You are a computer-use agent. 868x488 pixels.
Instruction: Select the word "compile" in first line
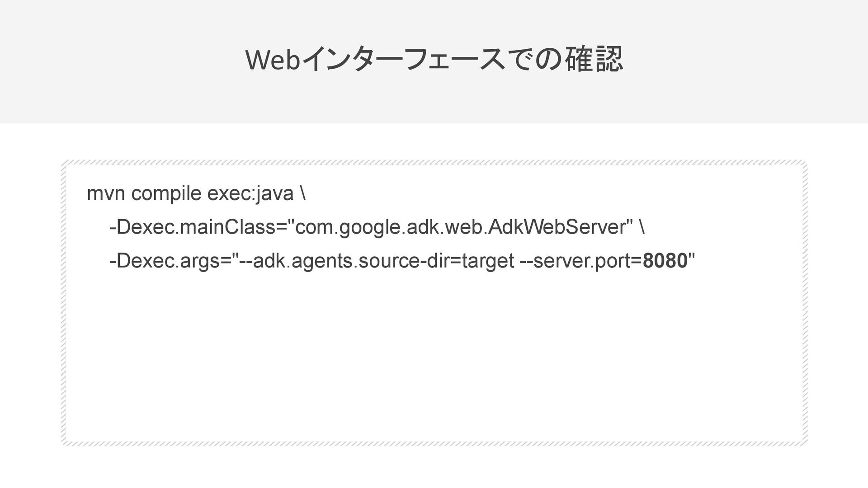tap(166, 194)
